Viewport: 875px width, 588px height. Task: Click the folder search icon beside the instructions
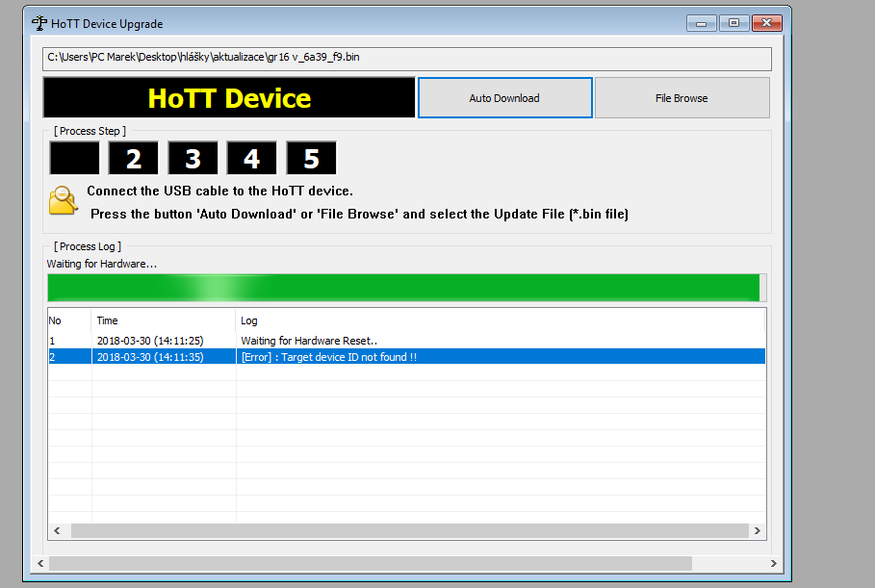click(63, 199)
